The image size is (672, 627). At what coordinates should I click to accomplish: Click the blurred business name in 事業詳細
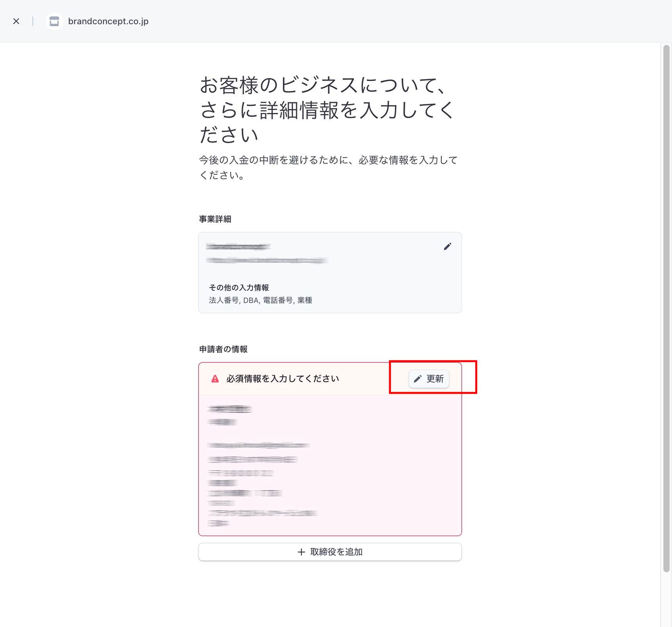(x=238, y=247)
